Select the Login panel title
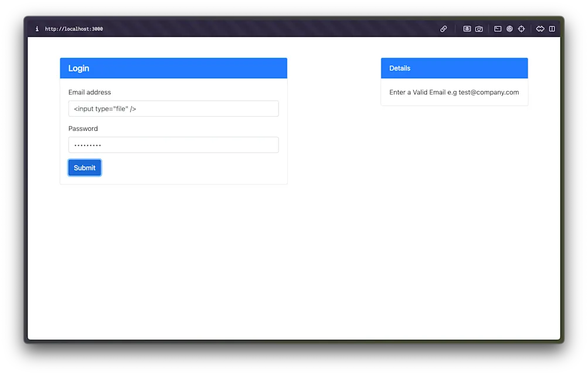Viewport: 588px width, 375px height. [79, 68]
